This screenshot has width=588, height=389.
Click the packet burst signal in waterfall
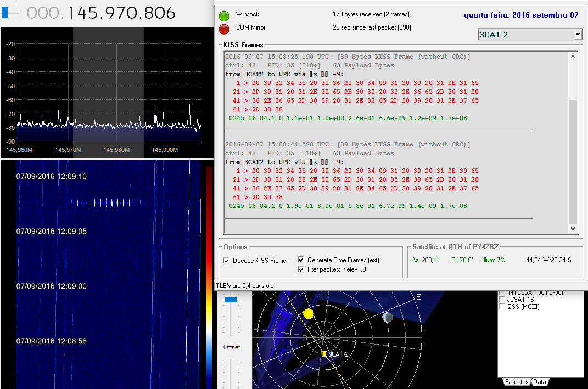coord(106,203)
